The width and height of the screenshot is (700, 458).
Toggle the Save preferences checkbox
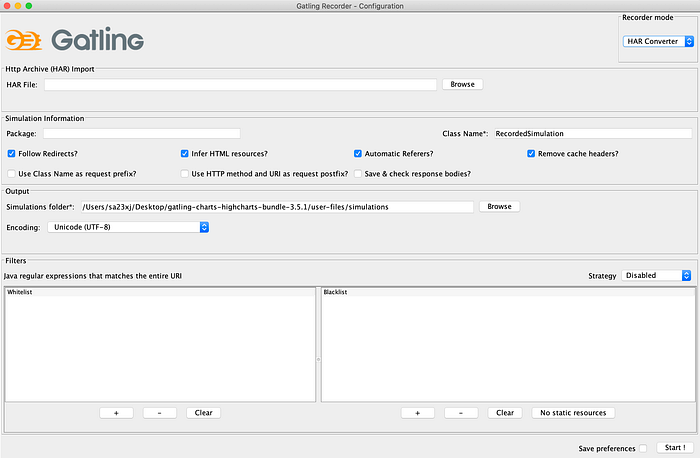[x=643, y=448]
